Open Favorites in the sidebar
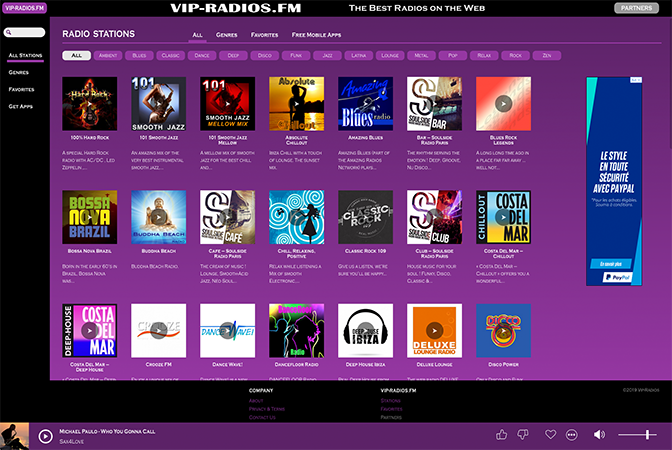The image size is (672, 450). [x=21, y=90]
